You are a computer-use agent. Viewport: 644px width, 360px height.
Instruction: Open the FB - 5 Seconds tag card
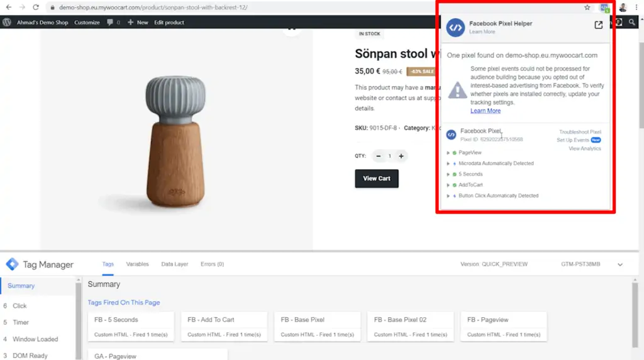pos(131,327)
